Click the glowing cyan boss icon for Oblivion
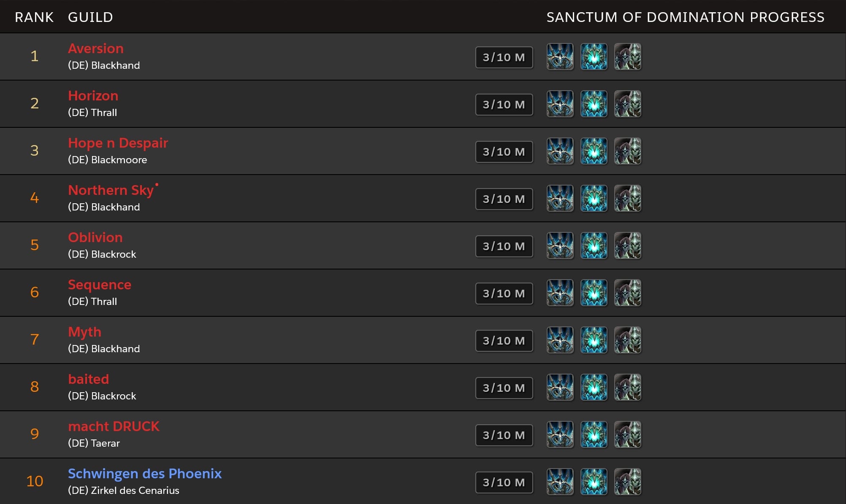Screen dimensions: 846x504 click(x=594, y=245)
